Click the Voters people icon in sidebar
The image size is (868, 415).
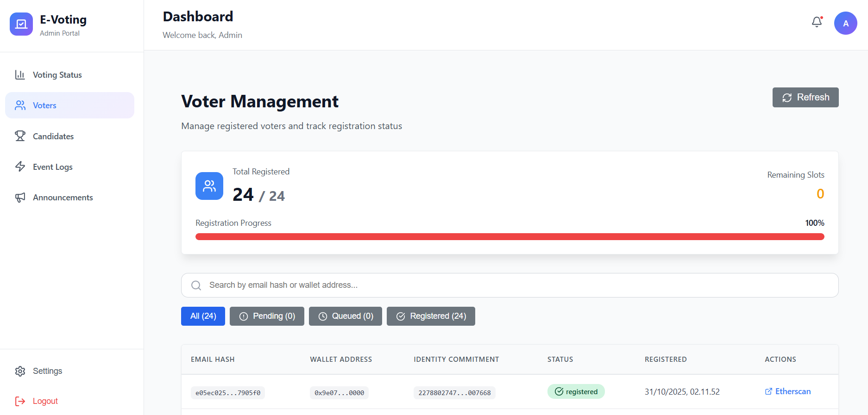[20, 105]
